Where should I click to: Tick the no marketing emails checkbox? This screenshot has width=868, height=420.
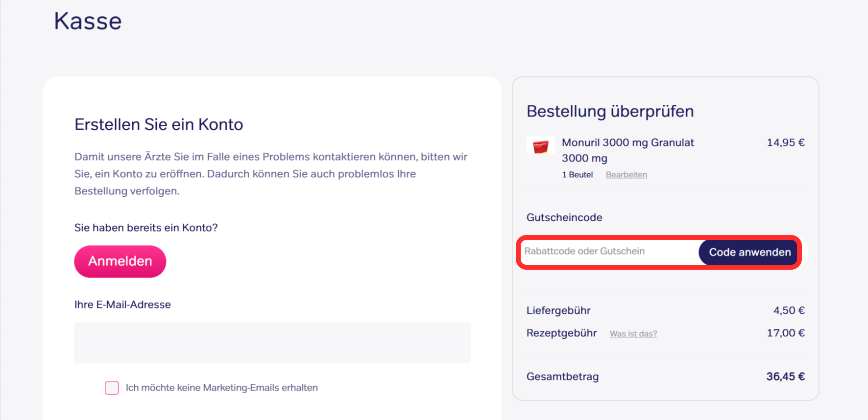(x=112, y=388)
